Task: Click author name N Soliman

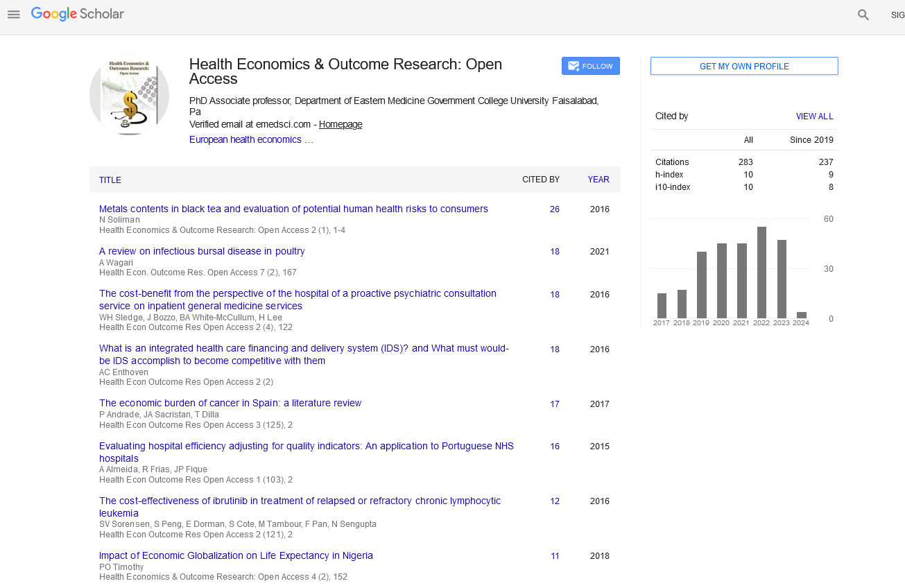Action: click(x=119, y=220)
